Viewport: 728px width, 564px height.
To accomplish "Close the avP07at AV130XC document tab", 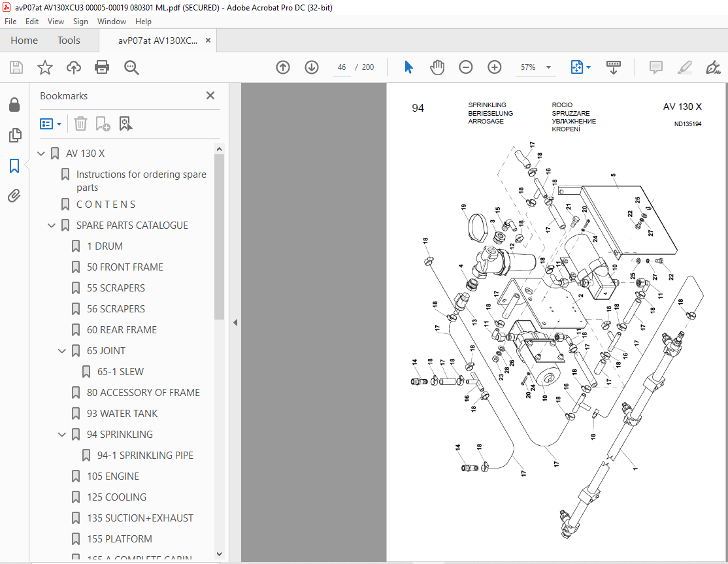I will point(208,41).
